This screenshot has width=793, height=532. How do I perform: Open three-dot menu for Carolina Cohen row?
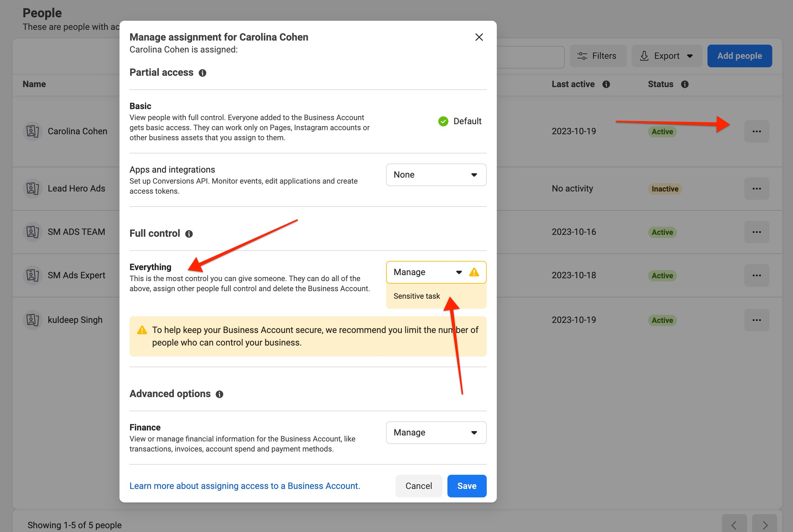point(756,131)
